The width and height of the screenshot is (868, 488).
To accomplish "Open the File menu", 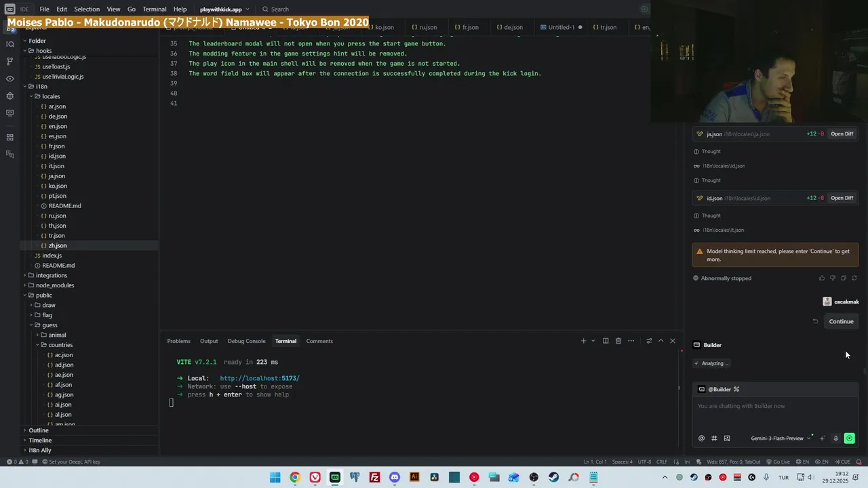I will pos(44,9).
